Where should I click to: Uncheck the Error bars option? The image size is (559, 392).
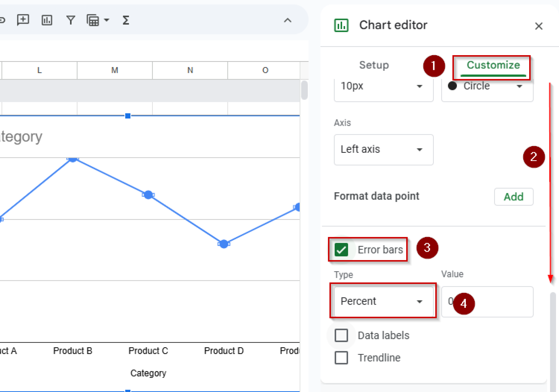point(341,249)
